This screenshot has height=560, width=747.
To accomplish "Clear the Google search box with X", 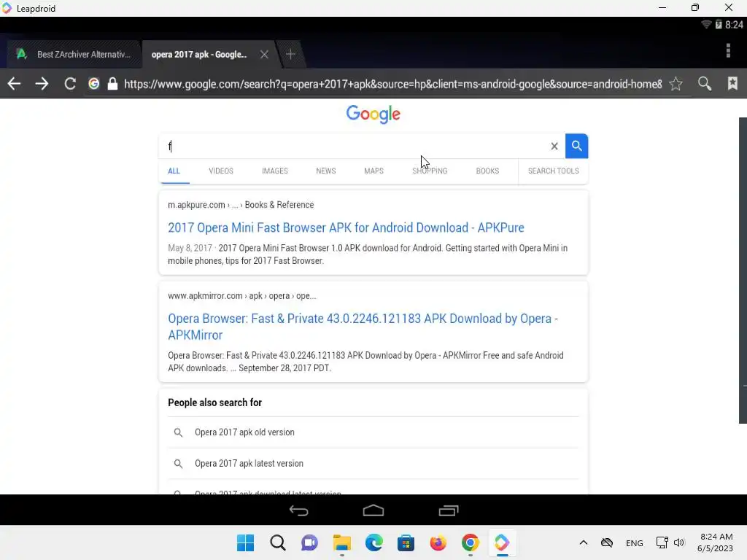I will click(554, 146).
